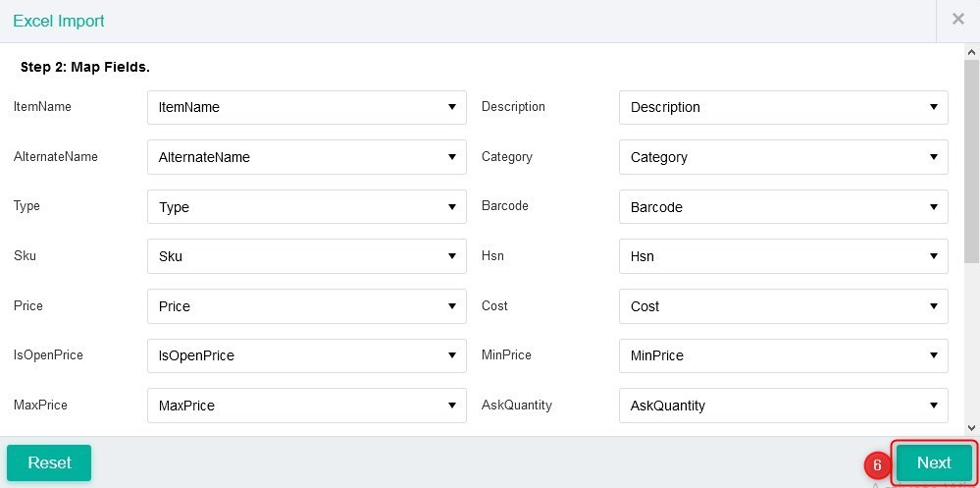Expand the Barcode mapping dropdown
Screen dimensions: 980x488
783,207
